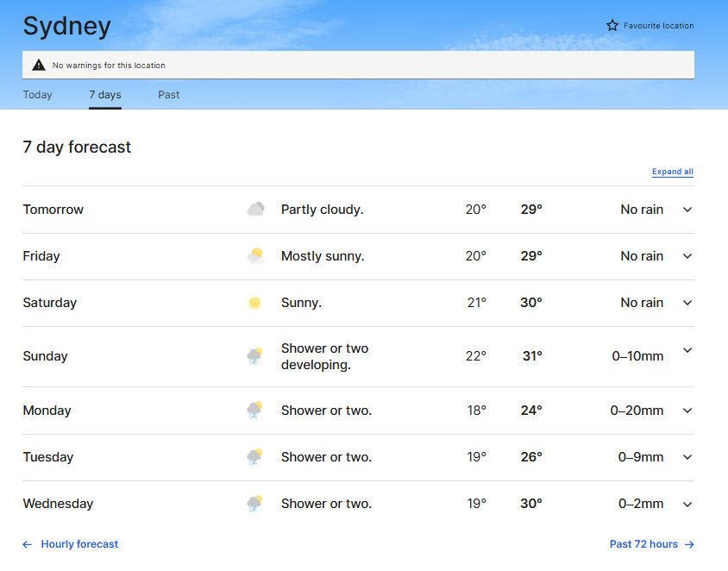Screen dimensions: 728x571
Task: Switch to the Past tab
Action: click(168, 95)
